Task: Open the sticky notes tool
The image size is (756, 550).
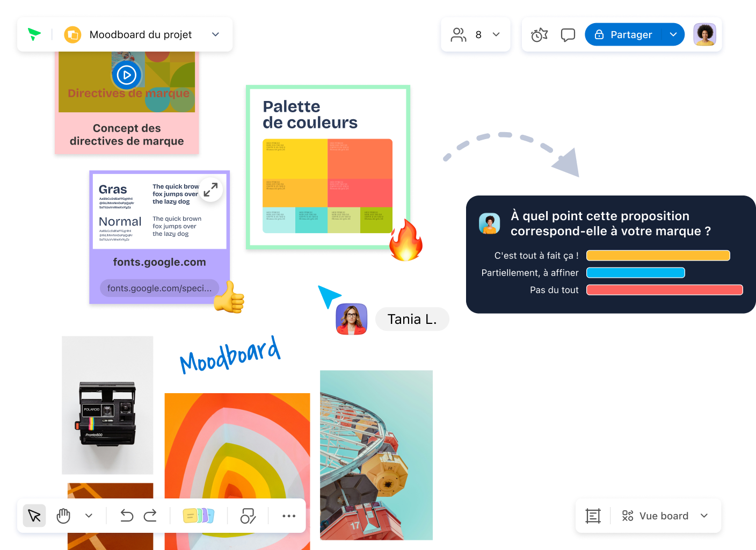Action: click(x=199, y=516)
